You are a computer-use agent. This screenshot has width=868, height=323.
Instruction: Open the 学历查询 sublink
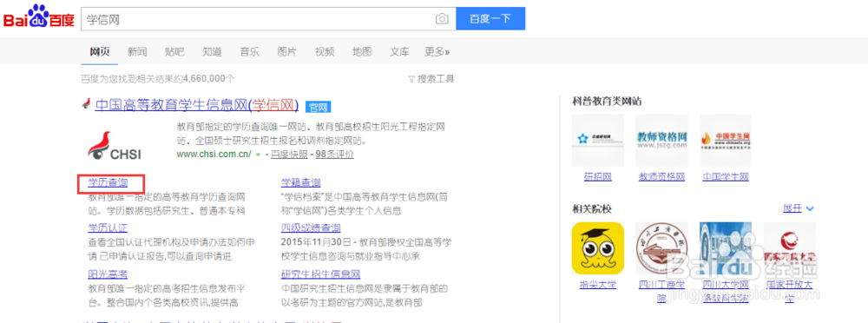[108, 183]
